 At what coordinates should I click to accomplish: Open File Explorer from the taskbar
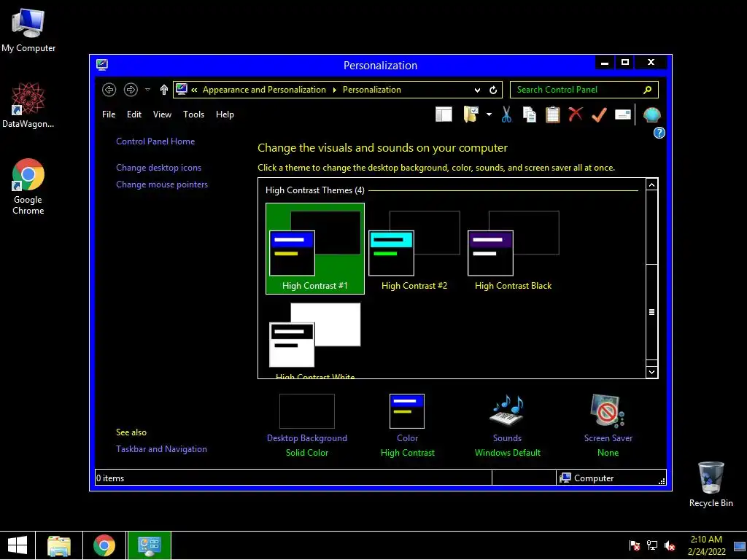[59, 545]
